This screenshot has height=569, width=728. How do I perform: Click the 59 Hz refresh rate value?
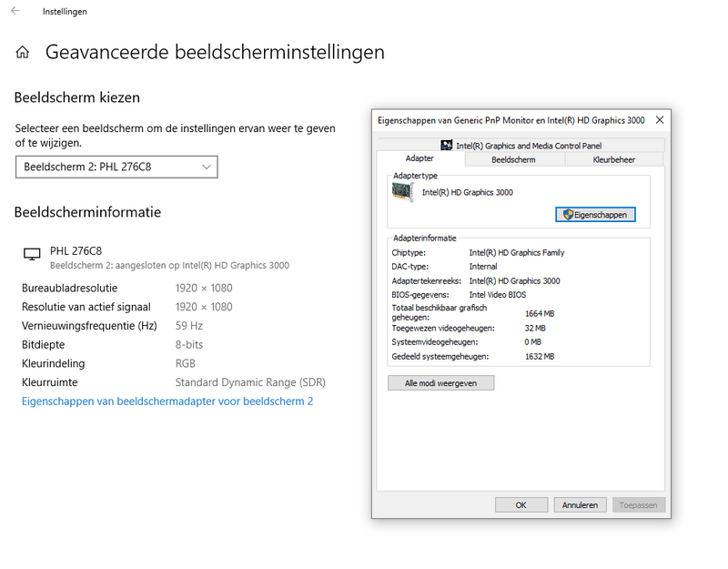(x=189, y=326)
